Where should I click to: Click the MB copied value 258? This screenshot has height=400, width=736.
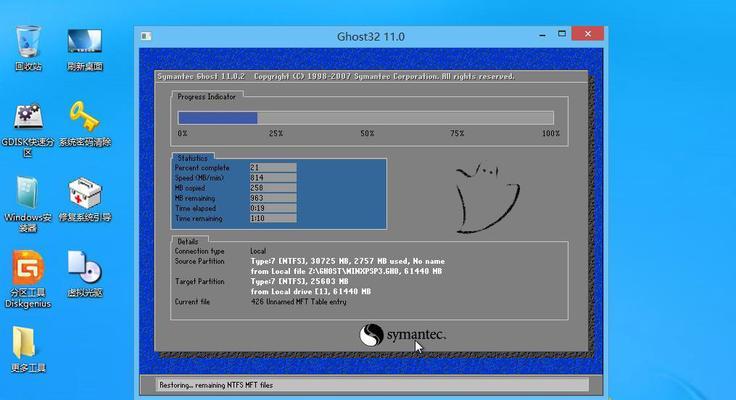tap(273, 188)
